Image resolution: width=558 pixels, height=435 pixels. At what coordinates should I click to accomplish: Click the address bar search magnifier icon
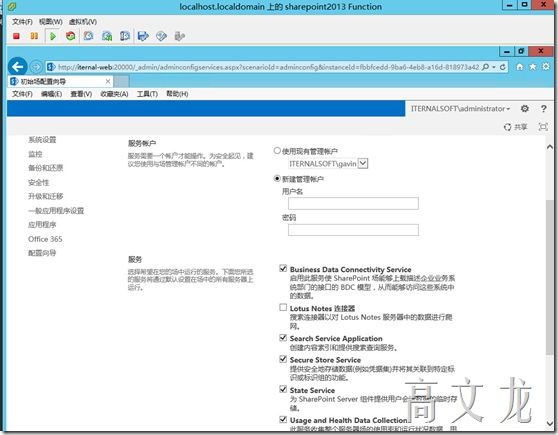click(x=485, y=67)
